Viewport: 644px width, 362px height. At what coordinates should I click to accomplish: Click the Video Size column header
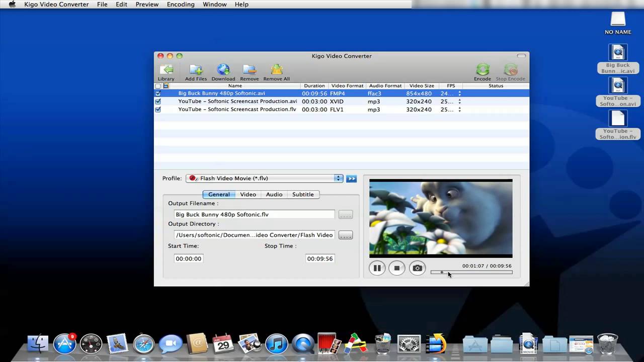coord(421,86)
